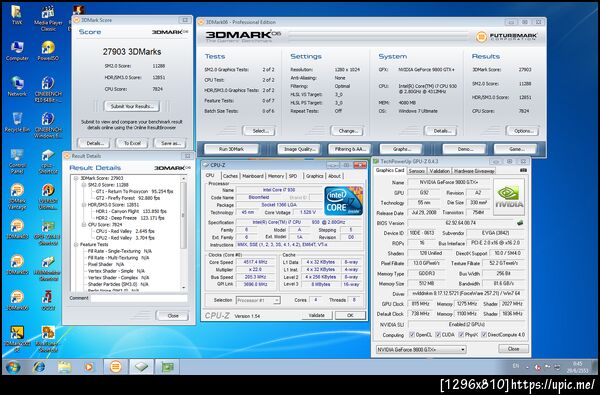Viewport: 600px width, 395px height.
Task: Click the GPU-Z screenshot camera icon
Action: (x=523, y=170)
